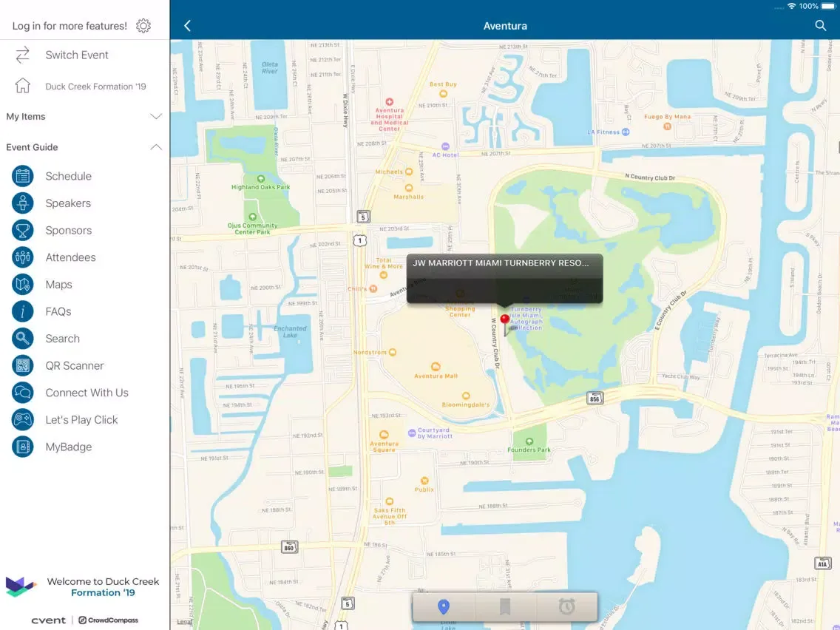
Task: Select the blue location pin toolbar button
Action: coord(443,606)
